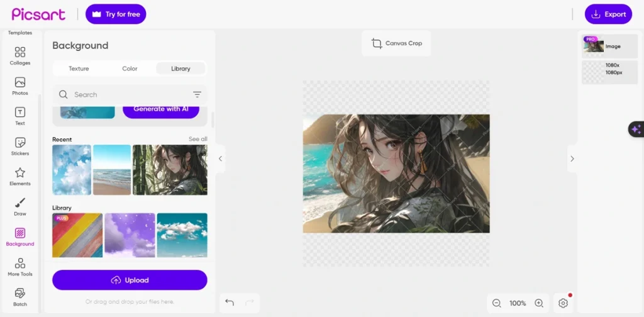644x317 pixels.
Task: Click the anime girl image on canvas
Action: [396, 174]
